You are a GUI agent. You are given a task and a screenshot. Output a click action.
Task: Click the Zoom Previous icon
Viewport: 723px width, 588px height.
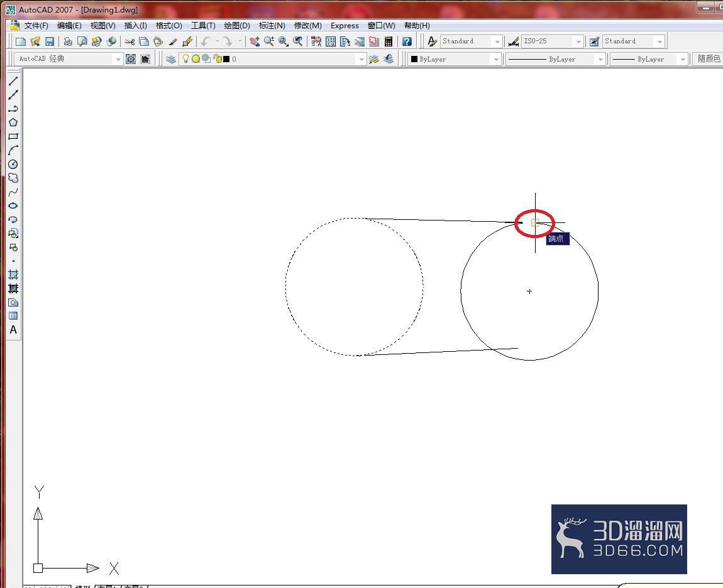click(298, 41)
